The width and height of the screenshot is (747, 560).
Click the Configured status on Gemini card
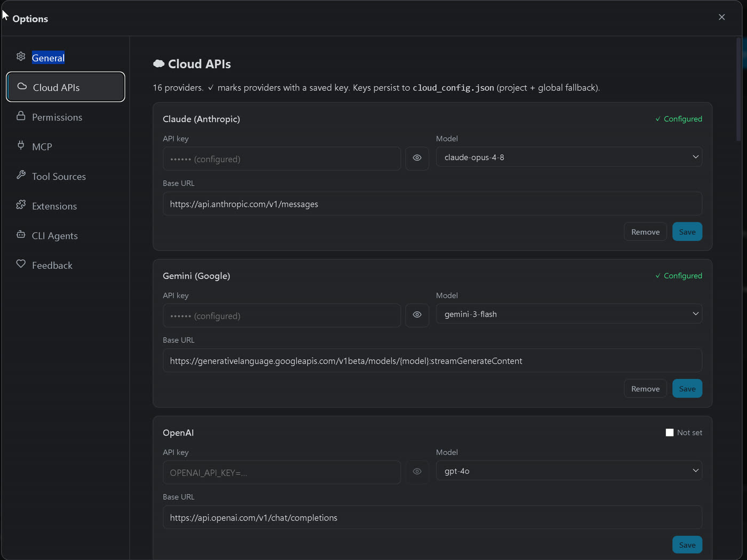click(679, 276)
